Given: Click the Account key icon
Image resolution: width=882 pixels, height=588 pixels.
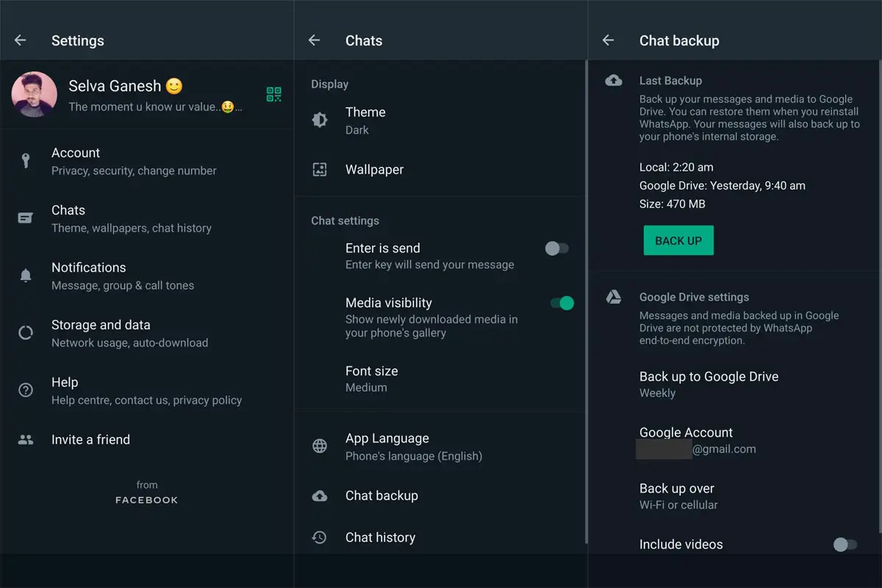Looking at the screenshot, I should click(x=26, y=161).
